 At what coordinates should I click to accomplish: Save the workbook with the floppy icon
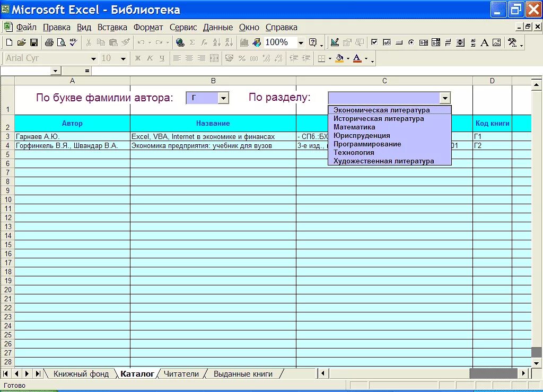[x=33, y=42]
